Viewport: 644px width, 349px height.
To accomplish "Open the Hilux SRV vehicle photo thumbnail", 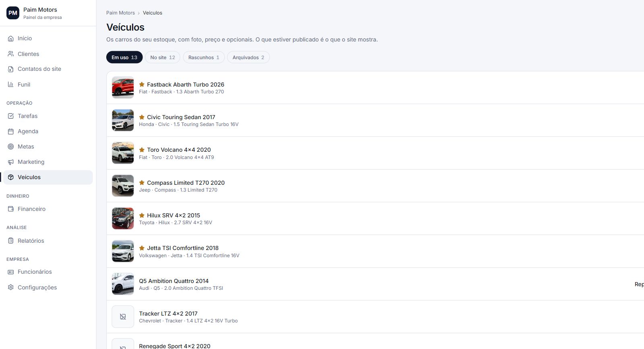I will click(x=123, y=219).
